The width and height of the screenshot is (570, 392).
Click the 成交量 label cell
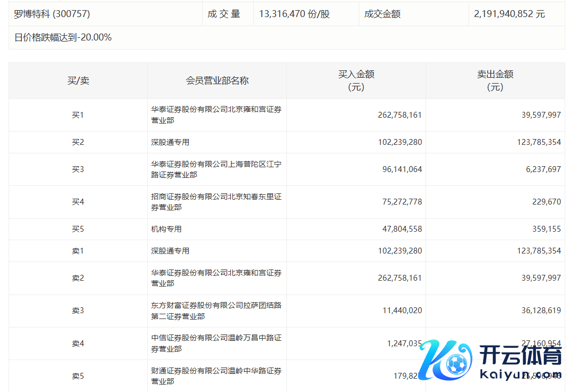[x=224, y=14]
